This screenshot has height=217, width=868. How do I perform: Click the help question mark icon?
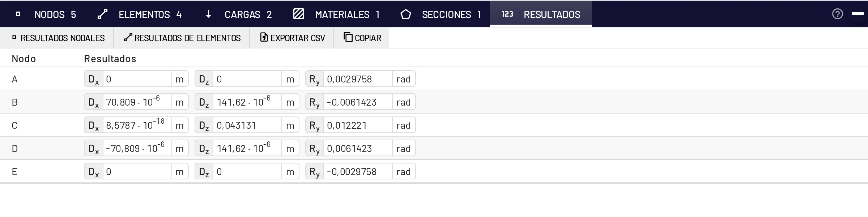(837, 14)
